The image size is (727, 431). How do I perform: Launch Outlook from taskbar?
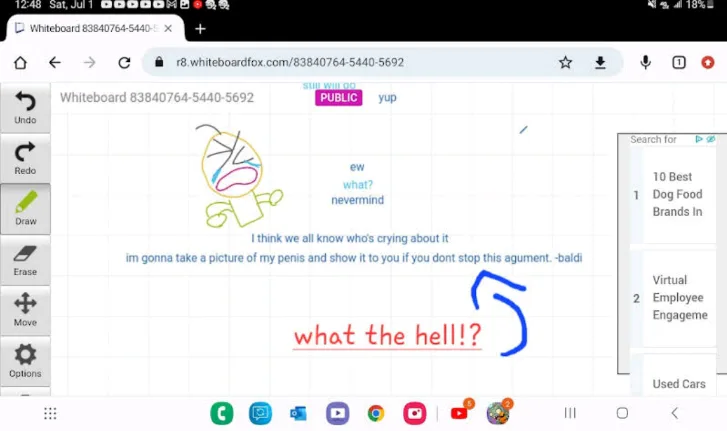(x=299, y=413)
